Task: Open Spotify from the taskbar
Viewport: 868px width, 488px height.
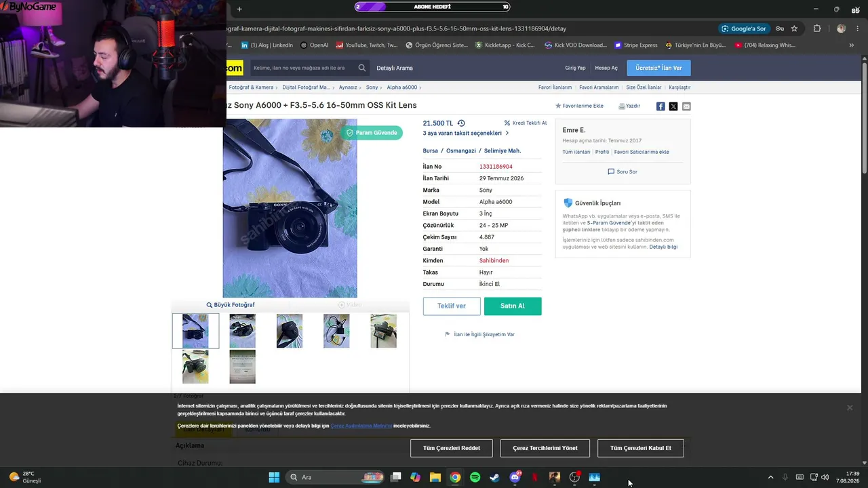Action: click(475, 477)
